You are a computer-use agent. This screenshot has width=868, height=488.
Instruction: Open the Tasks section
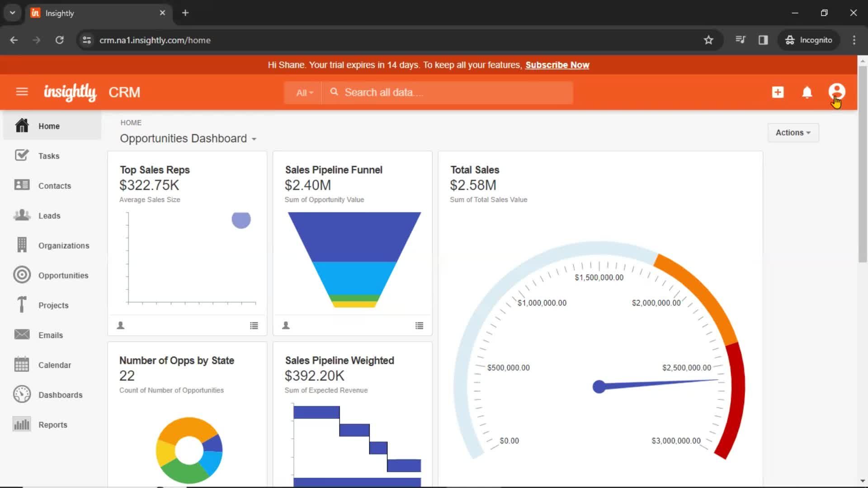tap(49, 155)
